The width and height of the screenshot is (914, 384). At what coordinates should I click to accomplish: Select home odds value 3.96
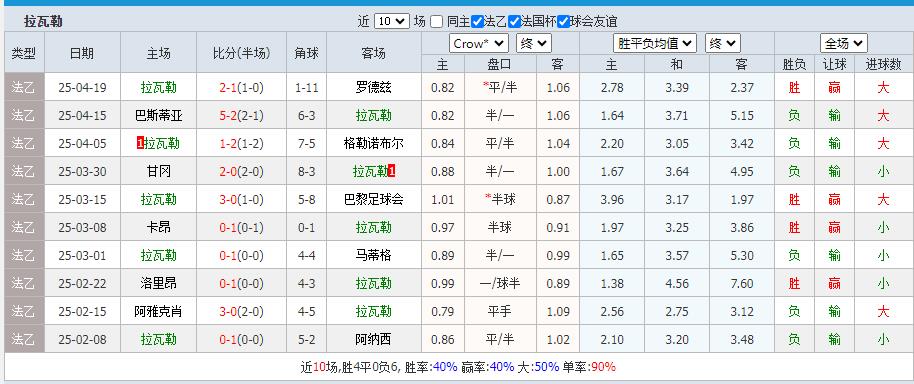[x=611, y=200]
